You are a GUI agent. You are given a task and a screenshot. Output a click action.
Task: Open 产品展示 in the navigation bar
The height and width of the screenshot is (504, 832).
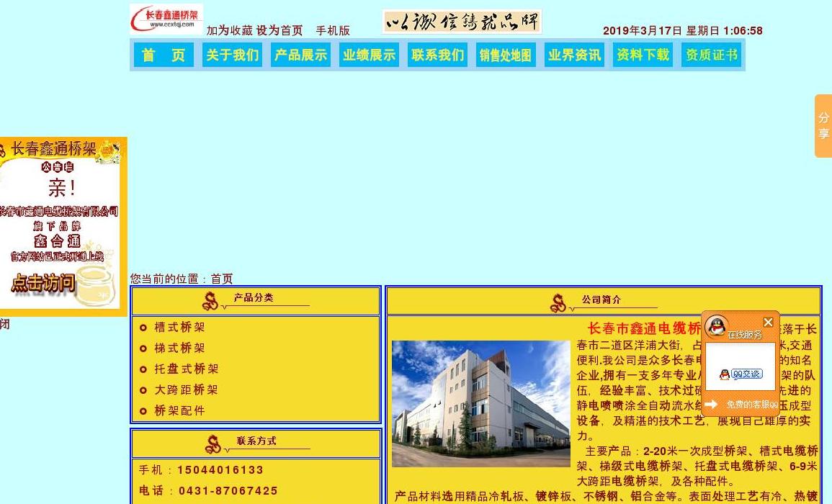click(x=300, y=55)
